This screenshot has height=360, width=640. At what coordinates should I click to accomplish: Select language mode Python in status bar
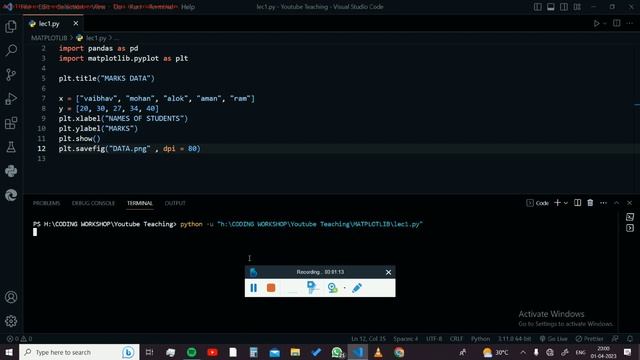click(480, 339)
